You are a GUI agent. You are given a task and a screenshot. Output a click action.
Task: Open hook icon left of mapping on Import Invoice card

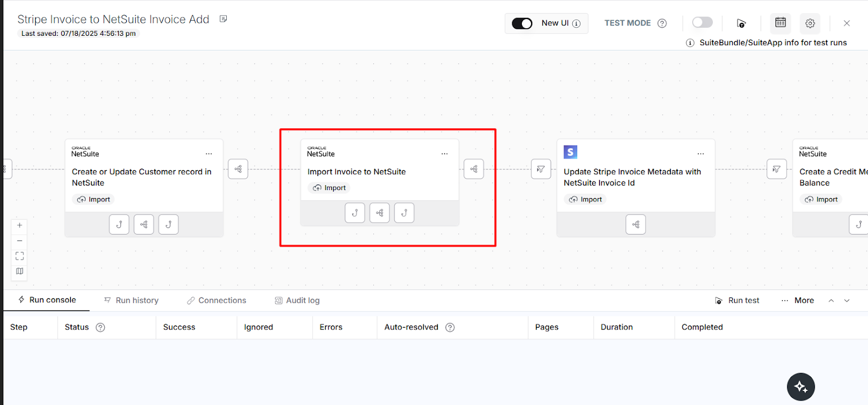pyautogui.click(x=355, y=213)
